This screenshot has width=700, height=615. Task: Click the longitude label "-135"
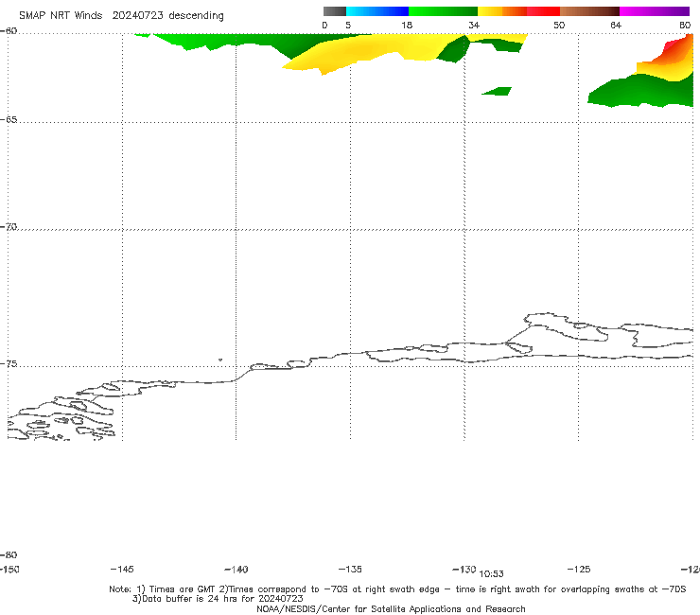350,569
